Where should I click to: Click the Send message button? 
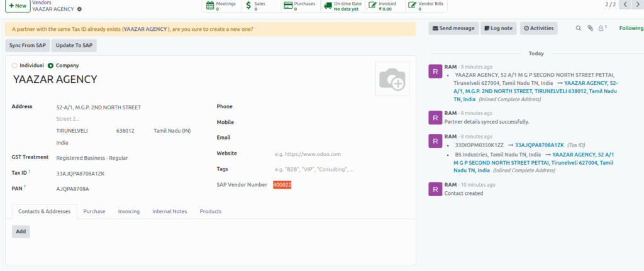(x=454, y=28)
